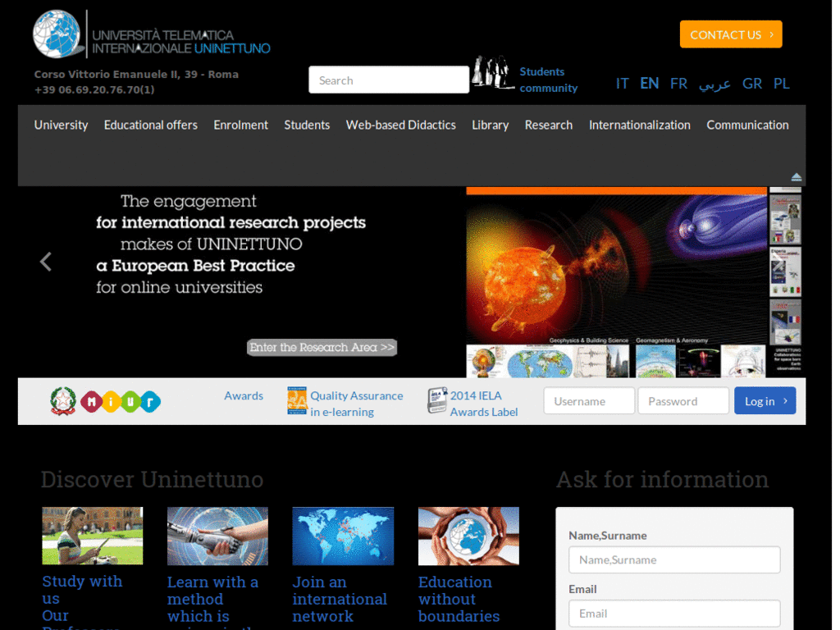840x630 pixels.
Task: Open the hands around globe thumbnail
Action: [x=468, y=536]
